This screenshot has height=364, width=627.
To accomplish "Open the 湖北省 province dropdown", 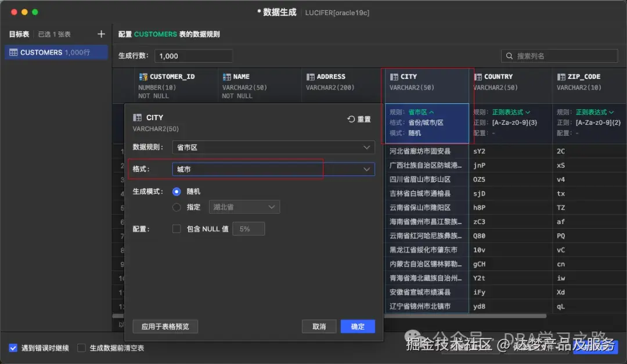I will click(244, 206).
